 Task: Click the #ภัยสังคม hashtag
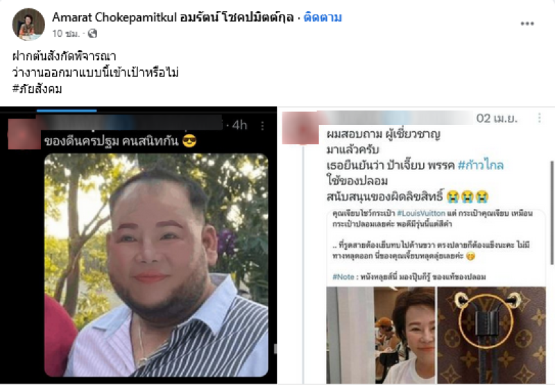(x=37, y=89)
